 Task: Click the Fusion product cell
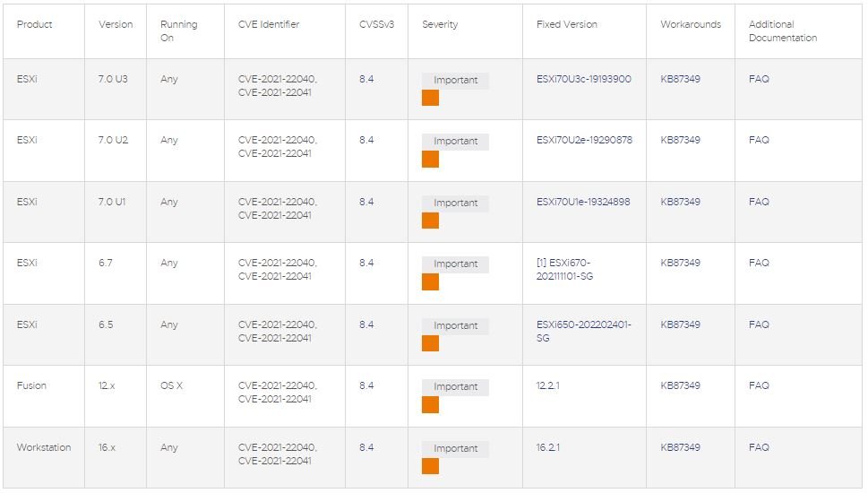point(31,385)
